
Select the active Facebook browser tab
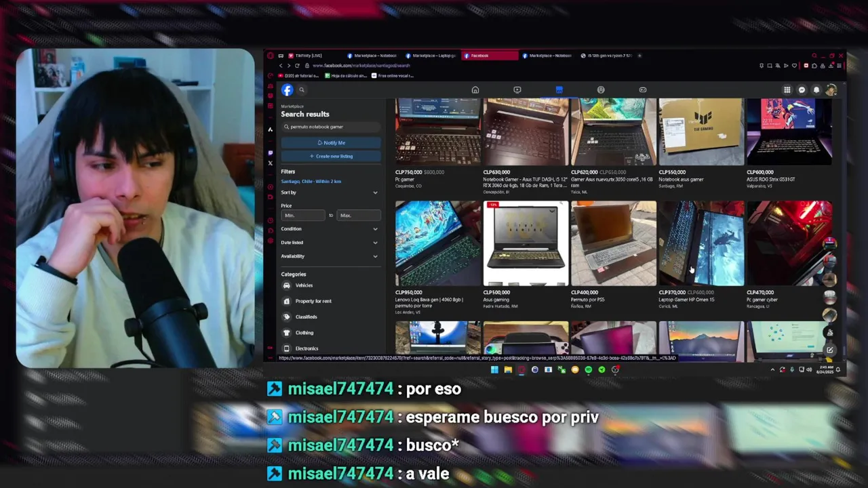tap(490, 56)
